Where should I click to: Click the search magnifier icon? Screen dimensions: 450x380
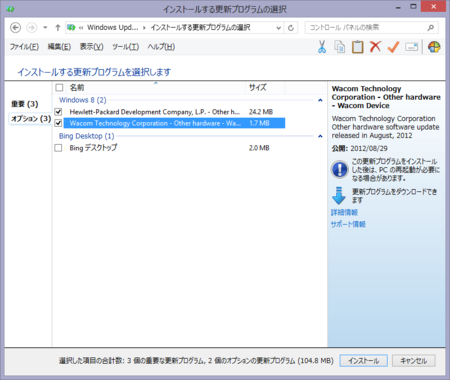[x=431, y=28]
